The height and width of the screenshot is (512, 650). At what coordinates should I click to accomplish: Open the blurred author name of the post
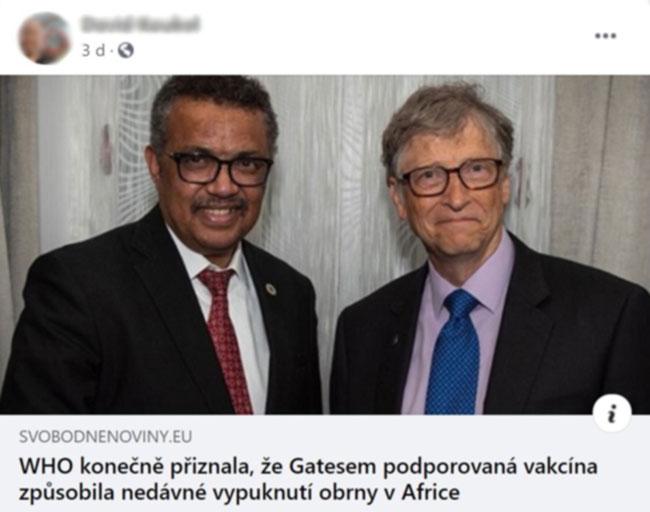click(x=140, y=24)
